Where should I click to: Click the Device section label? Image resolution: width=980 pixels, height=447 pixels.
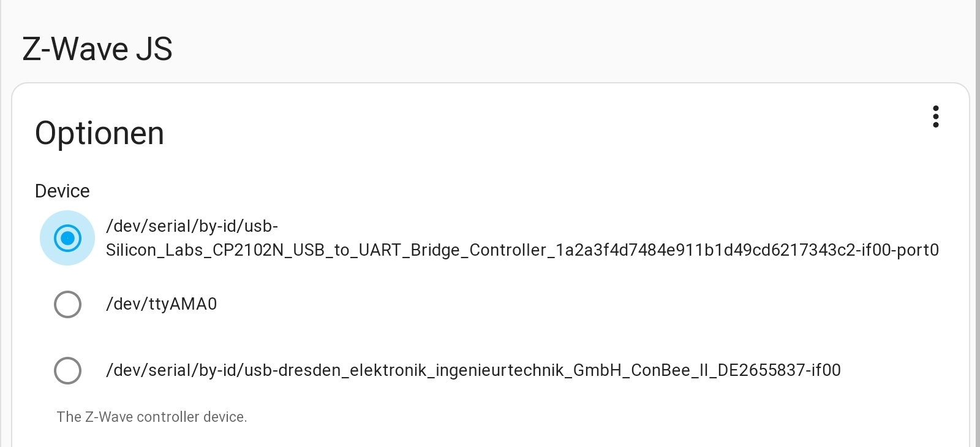point(62,191)
